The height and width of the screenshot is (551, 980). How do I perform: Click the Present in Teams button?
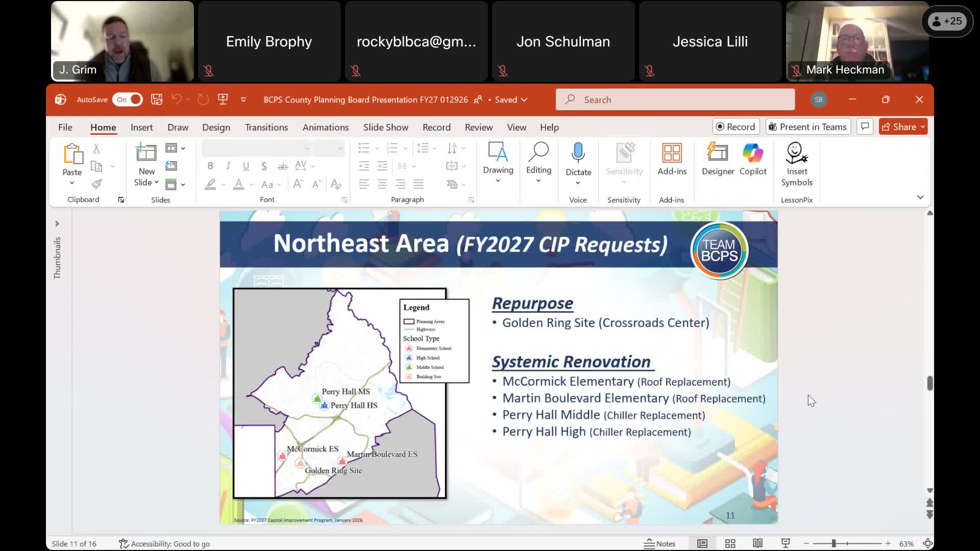click(x=807, y=127)
